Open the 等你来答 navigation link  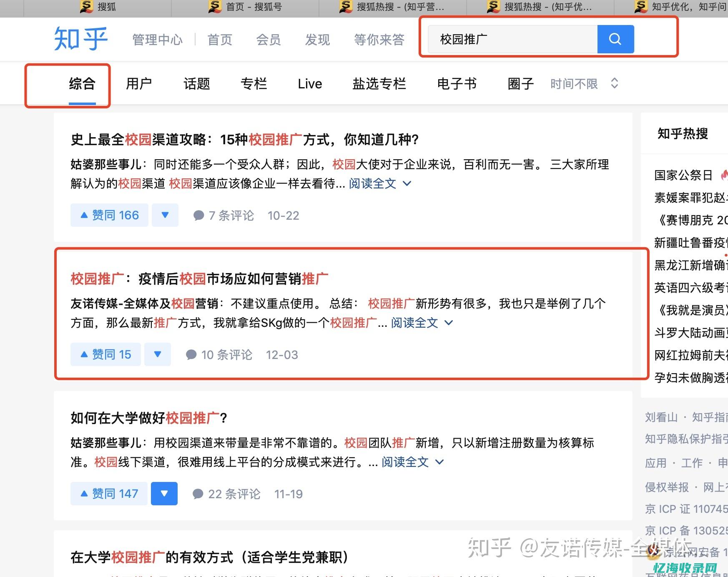(x=378, y=39)
